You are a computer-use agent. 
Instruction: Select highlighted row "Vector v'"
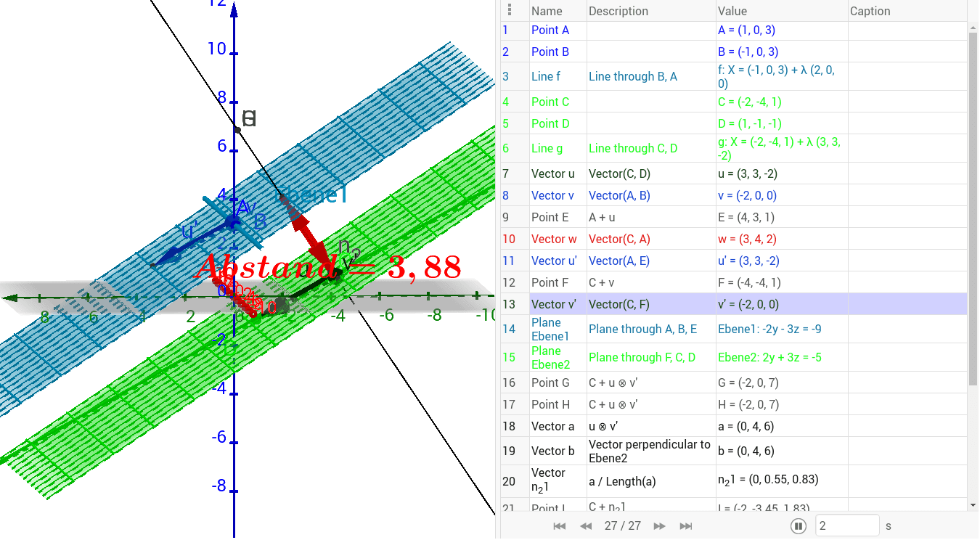tap(733, 304)
